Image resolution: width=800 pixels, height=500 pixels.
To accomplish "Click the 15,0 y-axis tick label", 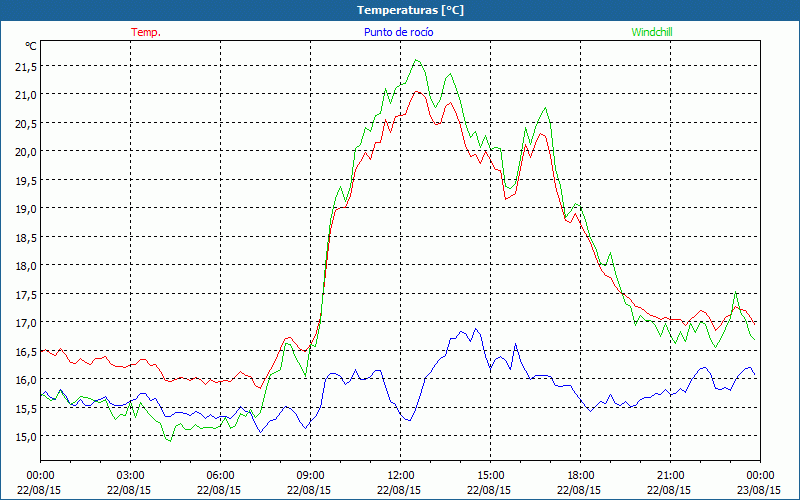I will click(x=25, y=437).
